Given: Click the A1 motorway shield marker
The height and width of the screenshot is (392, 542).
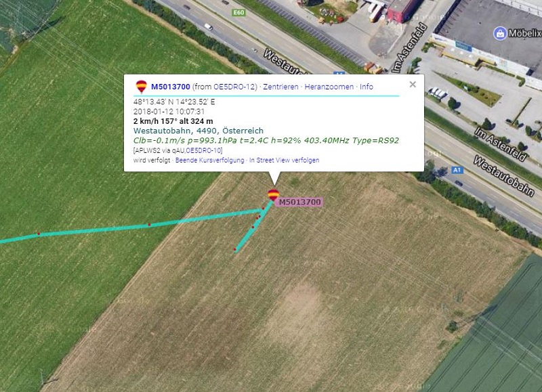Looking at the screenshot, I should (x=457, y=170).
